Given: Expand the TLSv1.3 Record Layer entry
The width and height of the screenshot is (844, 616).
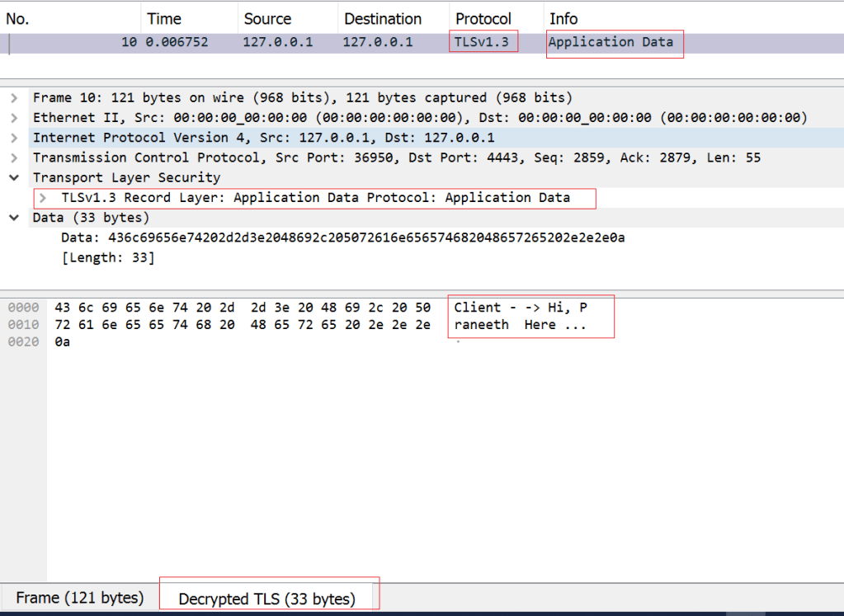Looking at the screenshot, I should point(43,198).
